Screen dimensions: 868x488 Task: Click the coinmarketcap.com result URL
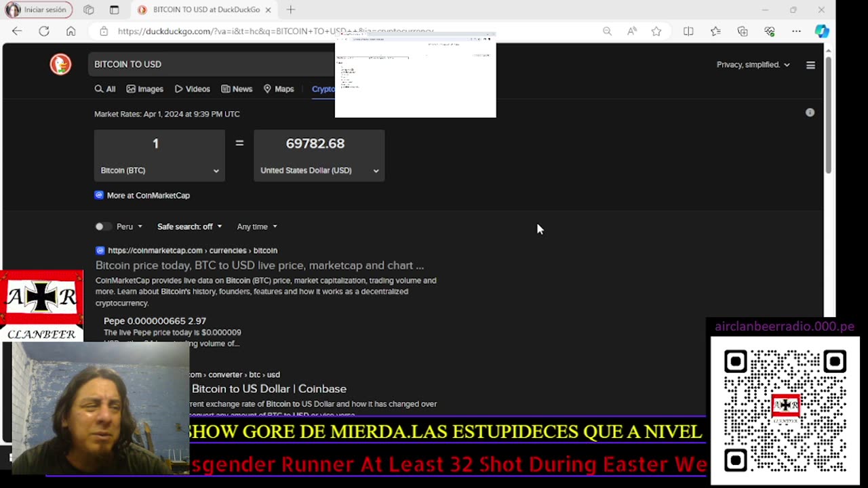coord(193,250)
